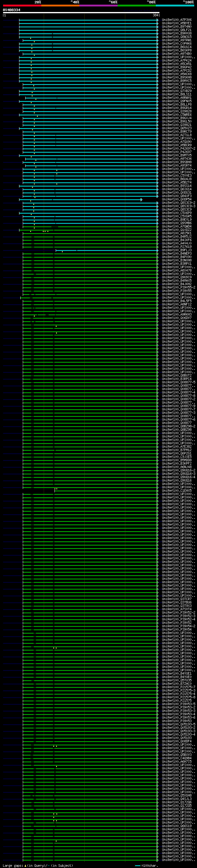Select hit UniRef100_A7E382
This screenshot has height=868, width=197.
click(x=177, y=446)
